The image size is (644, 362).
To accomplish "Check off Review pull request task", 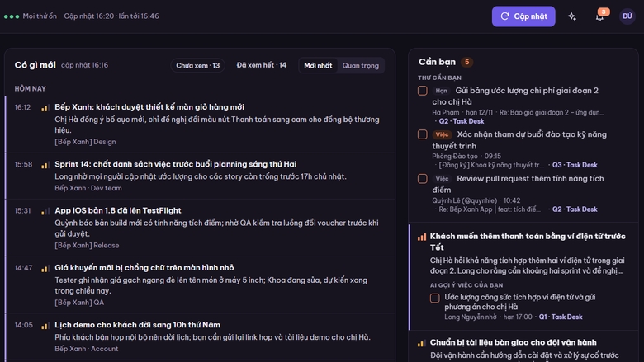I will click(x=422, y=179).
